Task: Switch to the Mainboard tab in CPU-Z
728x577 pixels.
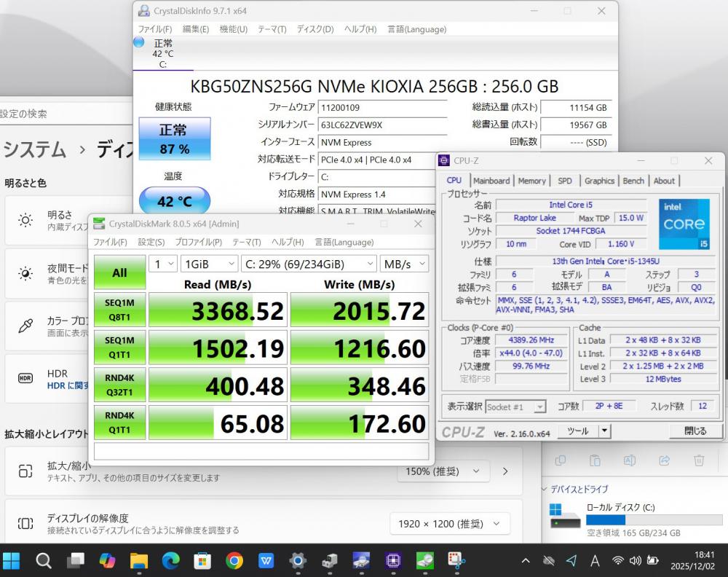Action: pos(491,181)
